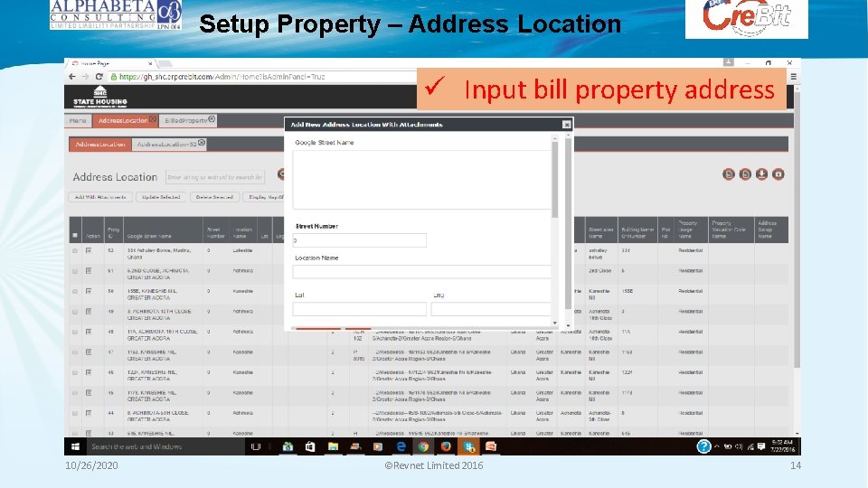
Task: Check the row checkbox for entry 51
Action: point(75,271)
